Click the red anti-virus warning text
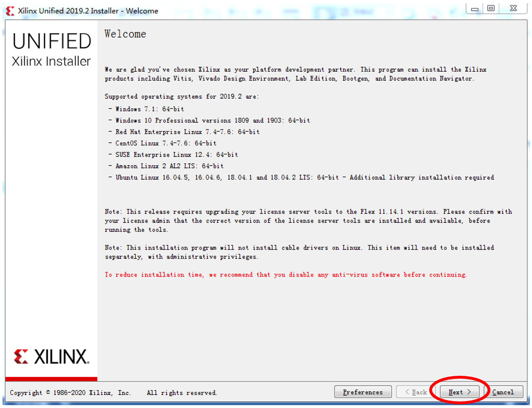Viewport: 532px width, 408px height. coord(286,275)
